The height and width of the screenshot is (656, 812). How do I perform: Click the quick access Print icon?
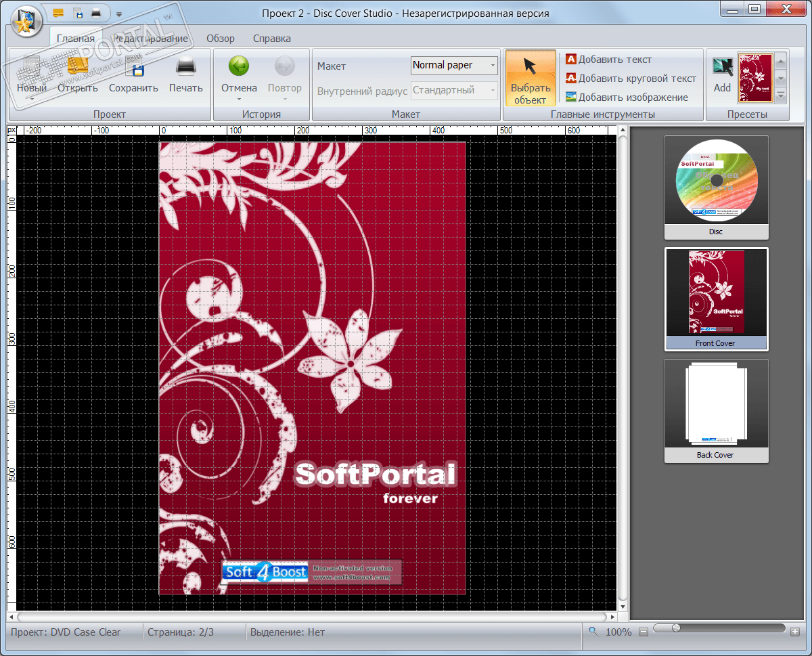(x=97, y=13)
